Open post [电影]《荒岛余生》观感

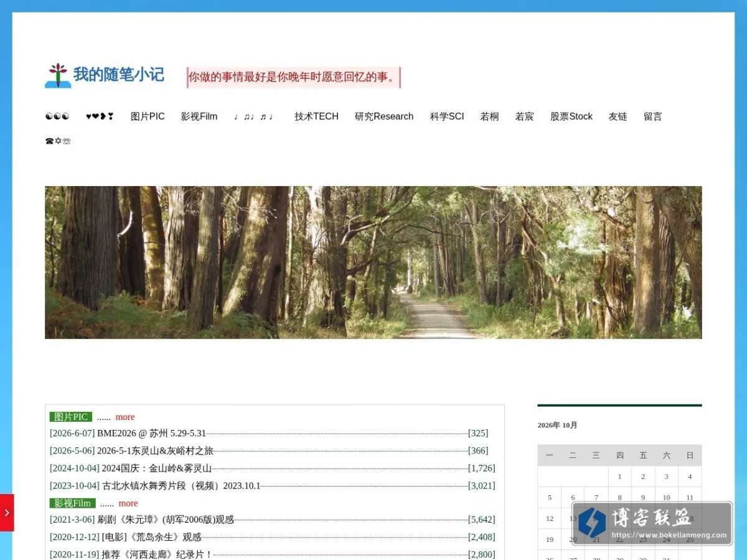click(152, 537)
